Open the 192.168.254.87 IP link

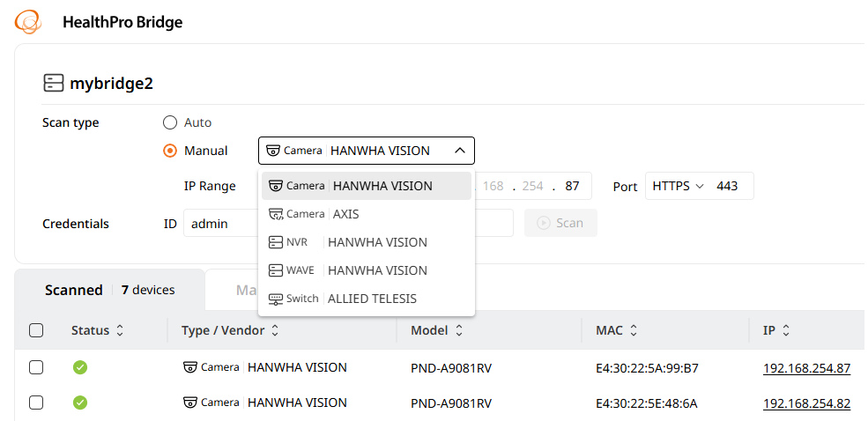[806, 368]
